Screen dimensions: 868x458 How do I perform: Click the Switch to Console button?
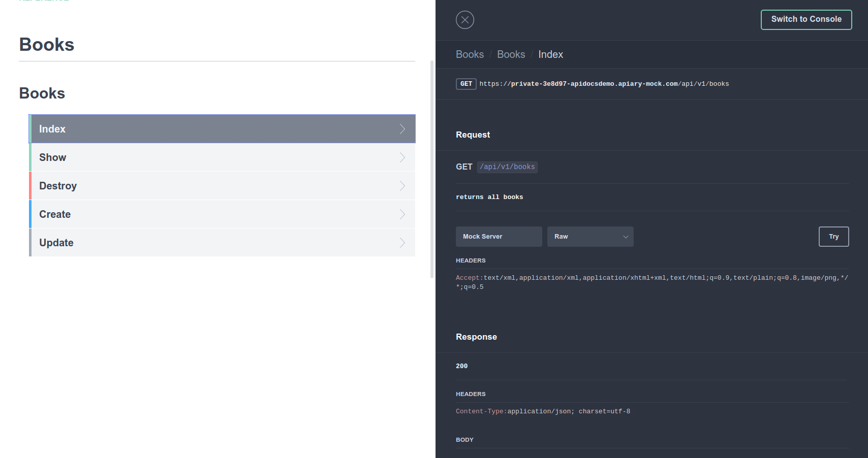[x=806, y=20]
